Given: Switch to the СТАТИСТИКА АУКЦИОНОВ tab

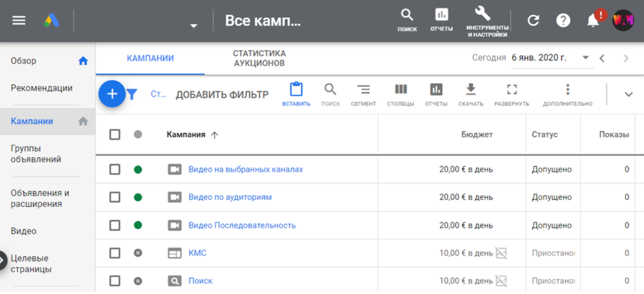Looking at the screenshot, I should (259, 58).
